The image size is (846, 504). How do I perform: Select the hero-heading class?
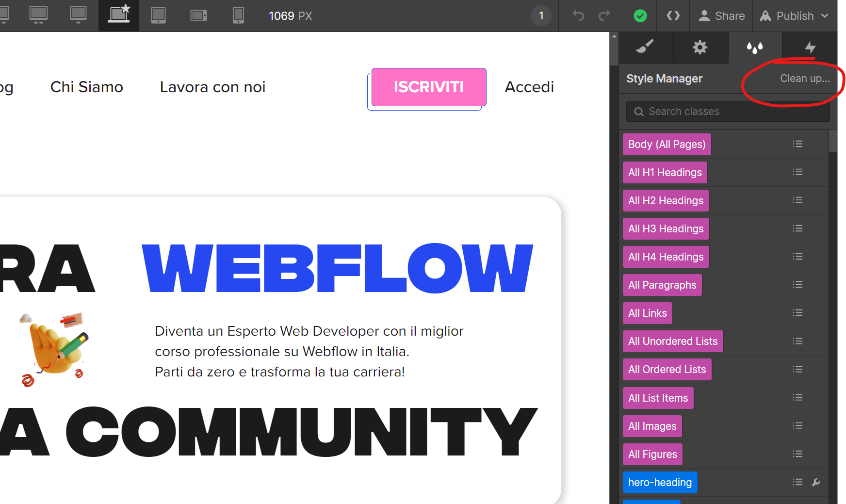click(x=660, y=483)
